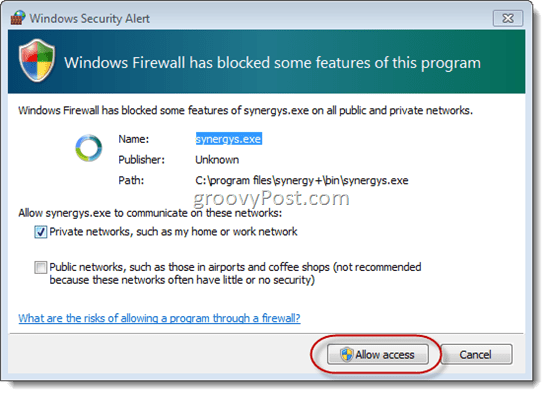Click the firewall brick icon in title bar

[18, 17]
